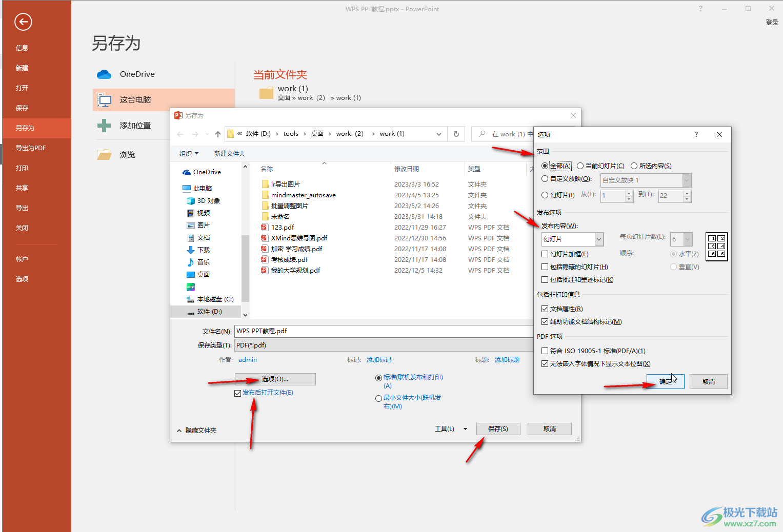
Task: Expand the address bar path dropdown
Action: coord(439,134)
